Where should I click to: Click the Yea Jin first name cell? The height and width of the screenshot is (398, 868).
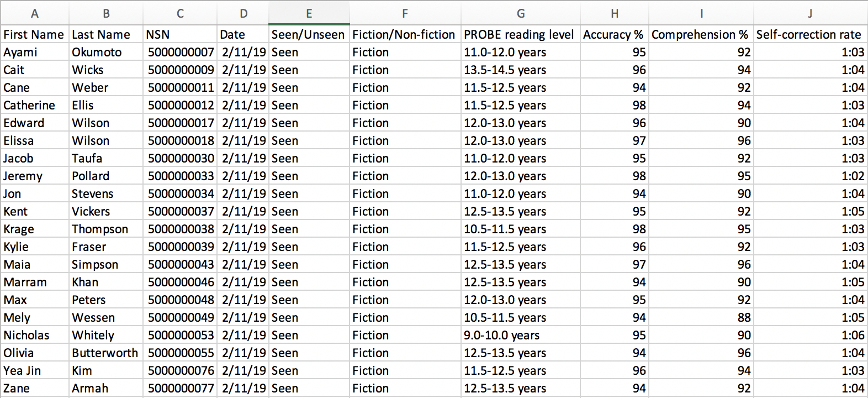pos(34,370)
